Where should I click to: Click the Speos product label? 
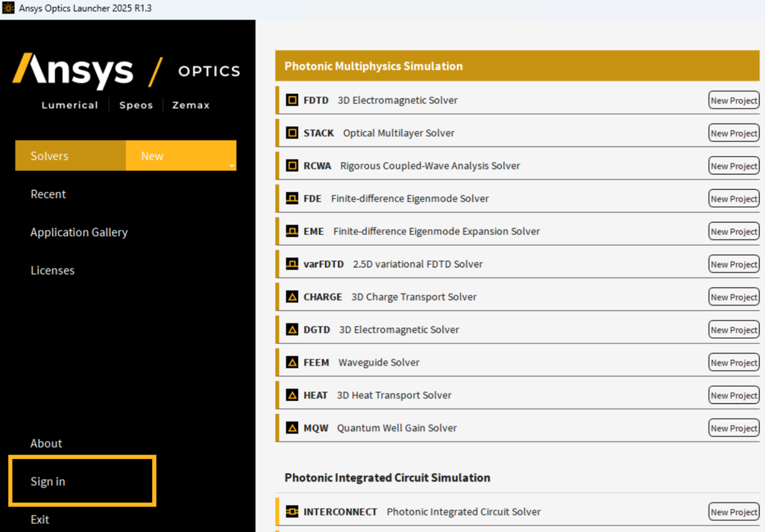(x=136, y=105)
